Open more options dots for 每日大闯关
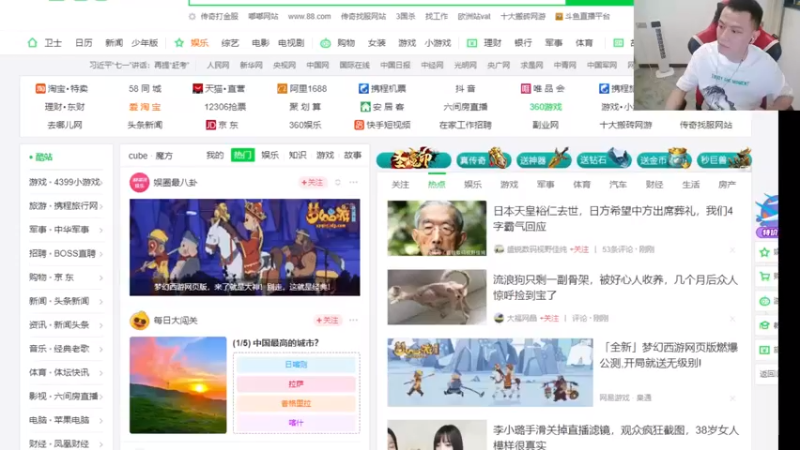Viewport: 800px width, 450px height. point(354,320)
